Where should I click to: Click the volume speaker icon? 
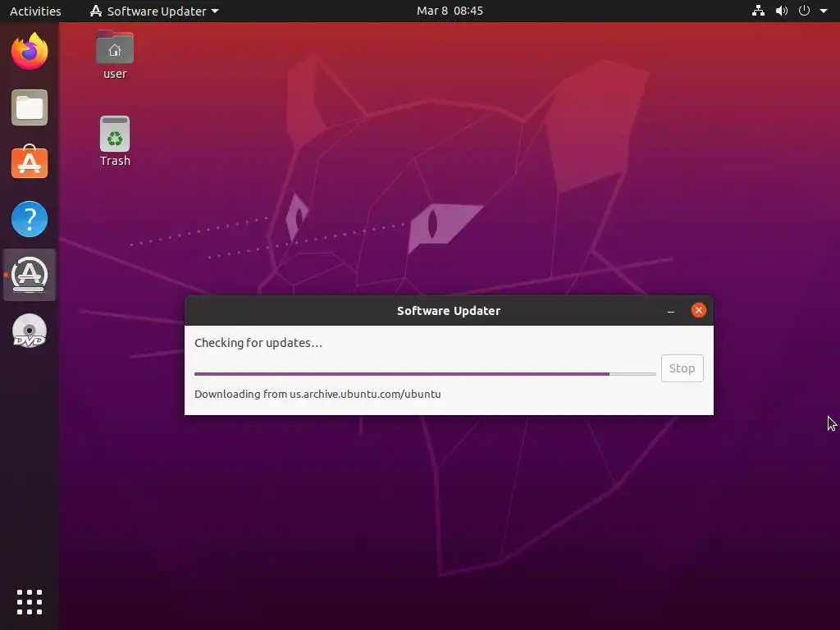pos(782,11)
